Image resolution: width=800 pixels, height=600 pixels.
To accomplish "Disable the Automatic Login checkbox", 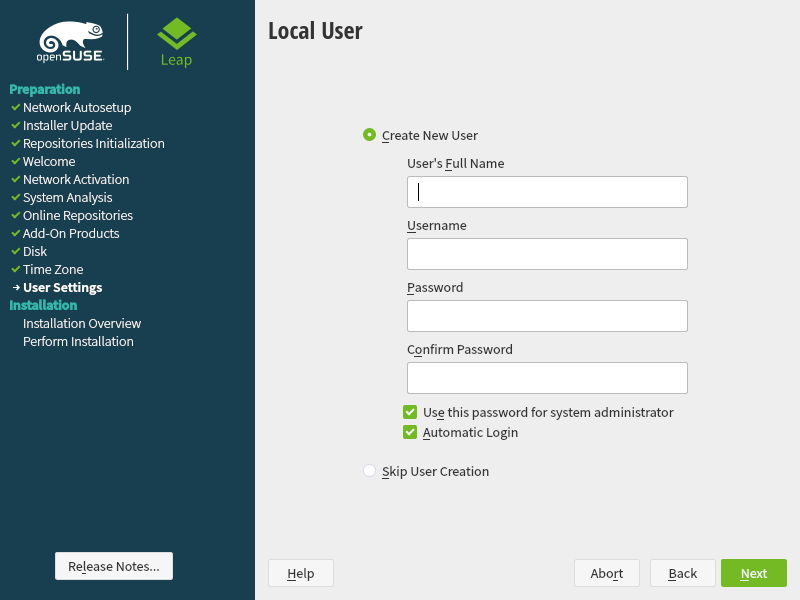I will tap(410, 433).
